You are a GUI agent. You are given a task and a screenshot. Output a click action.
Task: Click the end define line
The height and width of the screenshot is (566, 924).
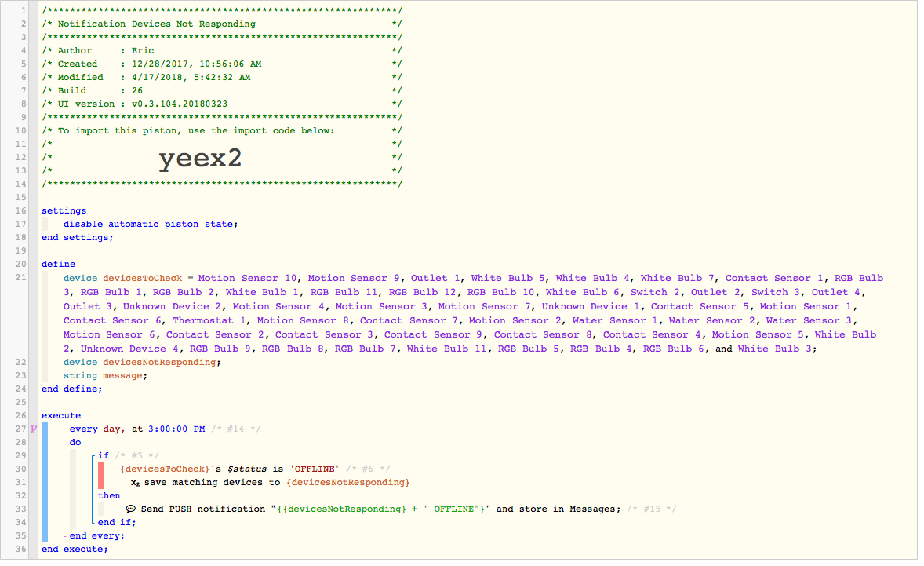pos(71,389)
